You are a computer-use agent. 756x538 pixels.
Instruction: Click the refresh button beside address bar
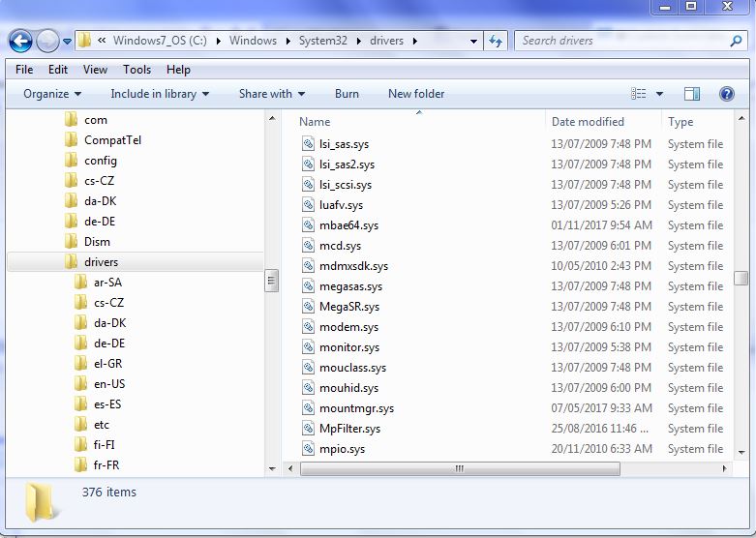(496, 41)
